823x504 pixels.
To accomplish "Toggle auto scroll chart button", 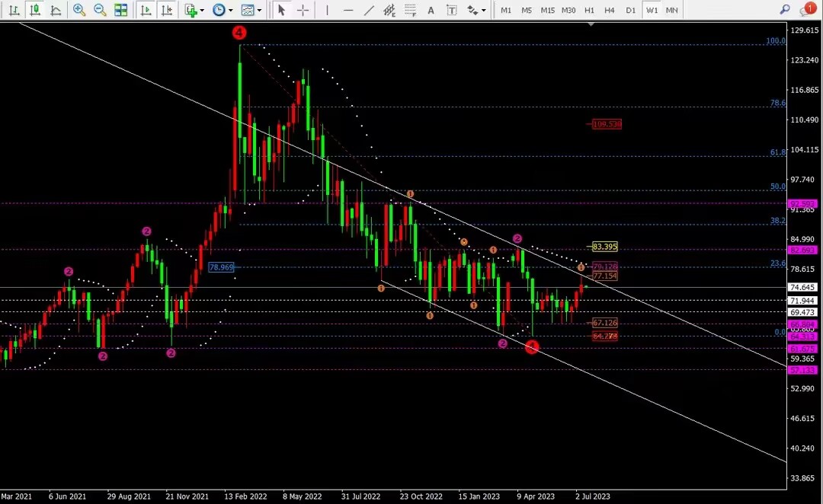I will (146, 10).
